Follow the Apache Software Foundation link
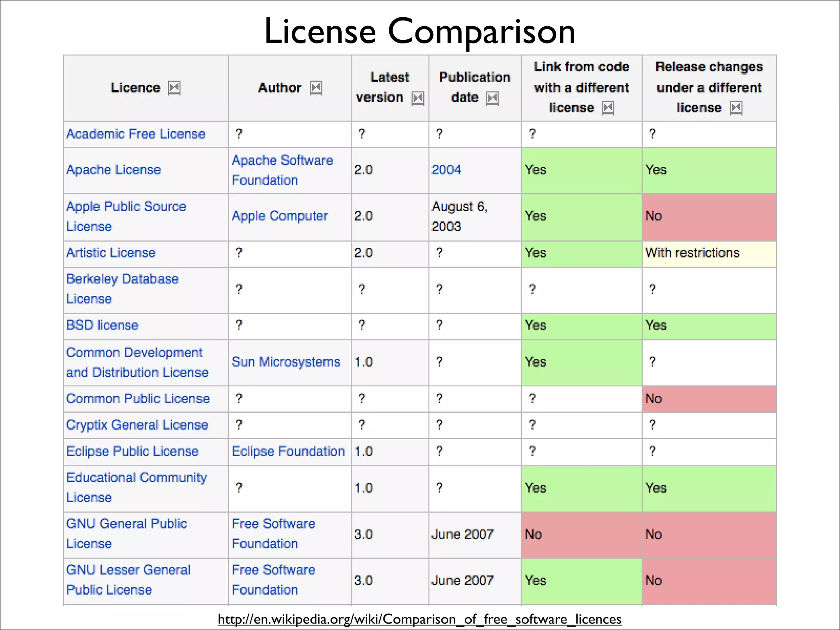 (283, 170)
